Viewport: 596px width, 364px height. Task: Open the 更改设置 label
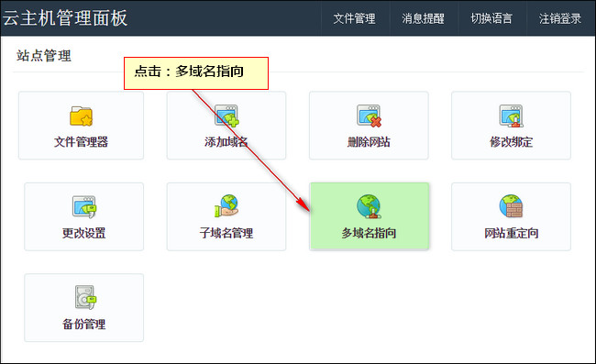84,233
